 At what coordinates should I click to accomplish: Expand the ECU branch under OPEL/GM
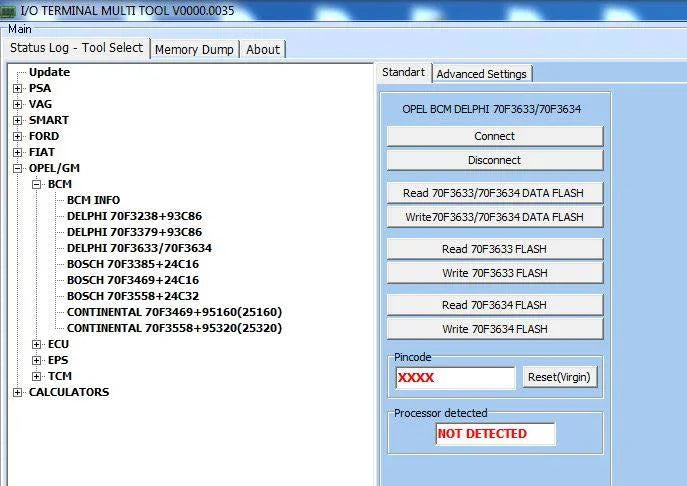pos(37,344)
